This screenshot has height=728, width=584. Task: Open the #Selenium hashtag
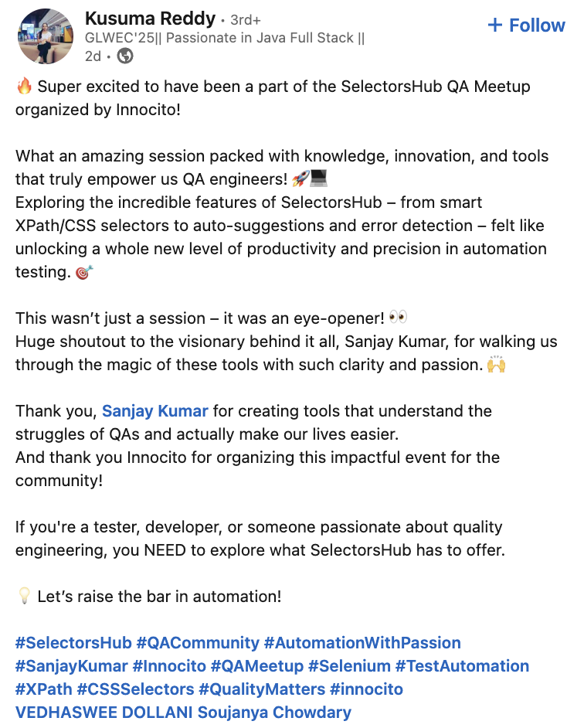tap(350, 666)
